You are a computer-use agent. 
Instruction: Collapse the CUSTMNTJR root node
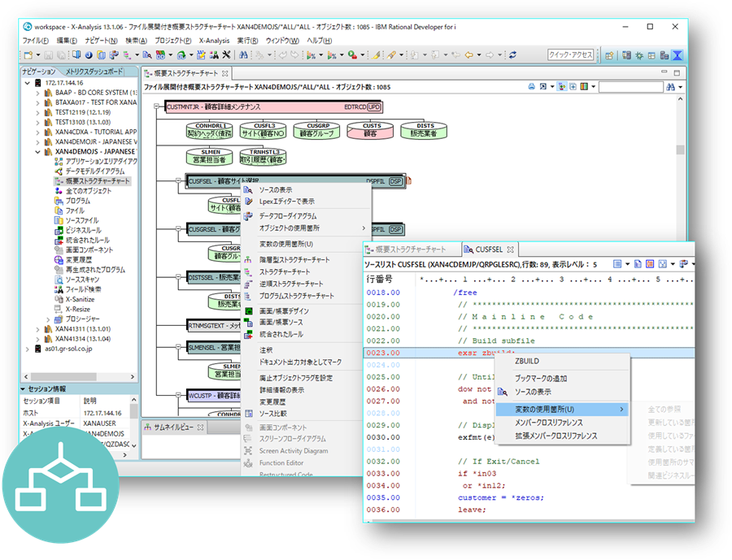157,106
